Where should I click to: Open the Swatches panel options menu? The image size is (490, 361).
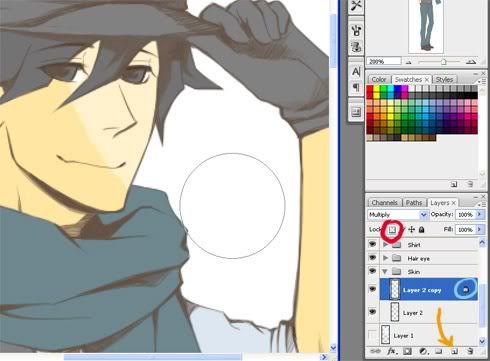[x=481, y=81]
